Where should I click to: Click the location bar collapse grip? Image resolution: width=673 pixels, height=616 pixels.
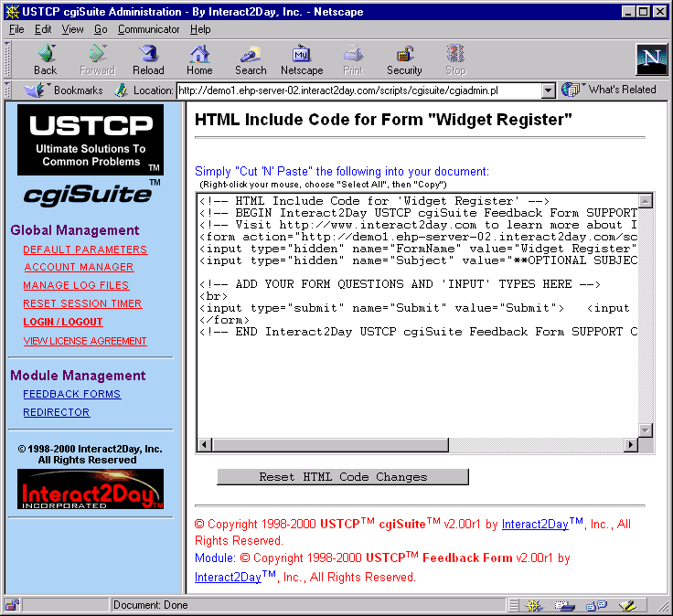(7, 90)
